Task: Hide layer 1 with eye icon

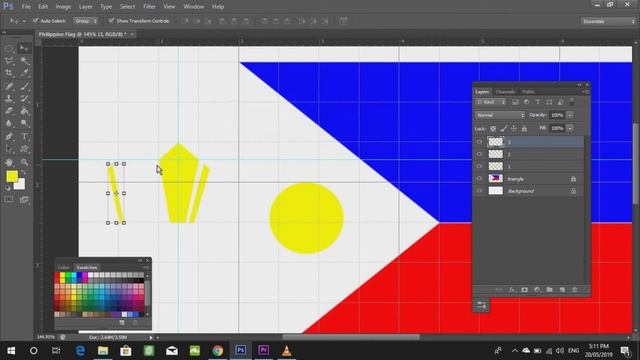Action: coord(479,167)
